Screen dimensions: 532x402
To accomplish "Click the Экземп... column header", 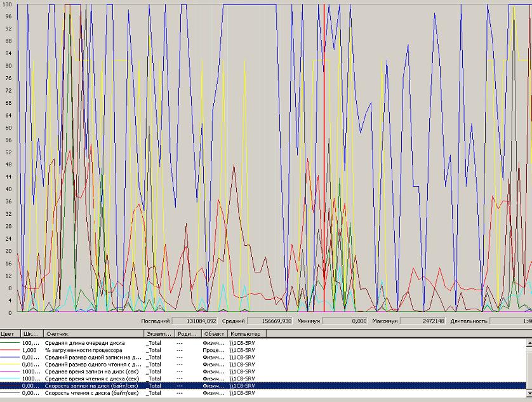I will pyautogui.click(x=159, y=333).
